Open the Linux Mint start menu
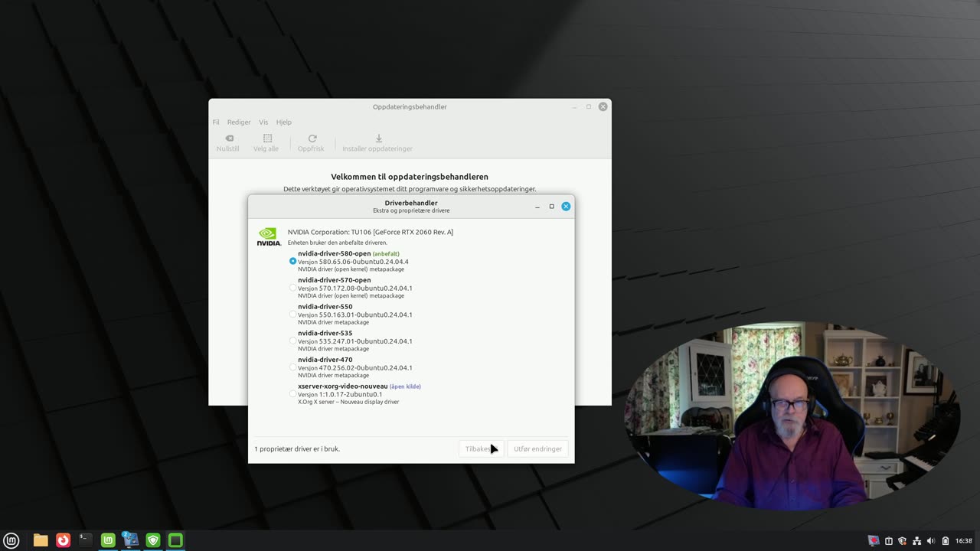 [x=11, y=540]
